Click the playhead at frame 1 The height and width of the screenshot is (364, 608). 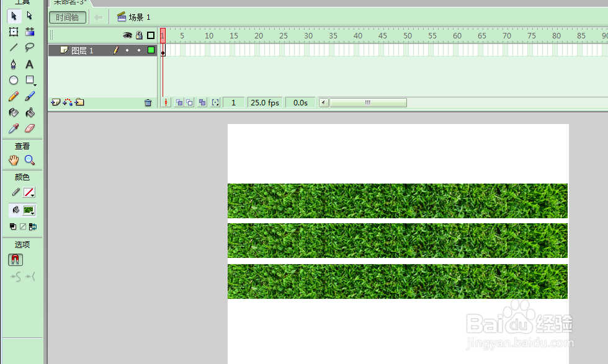tap(163, 36)
